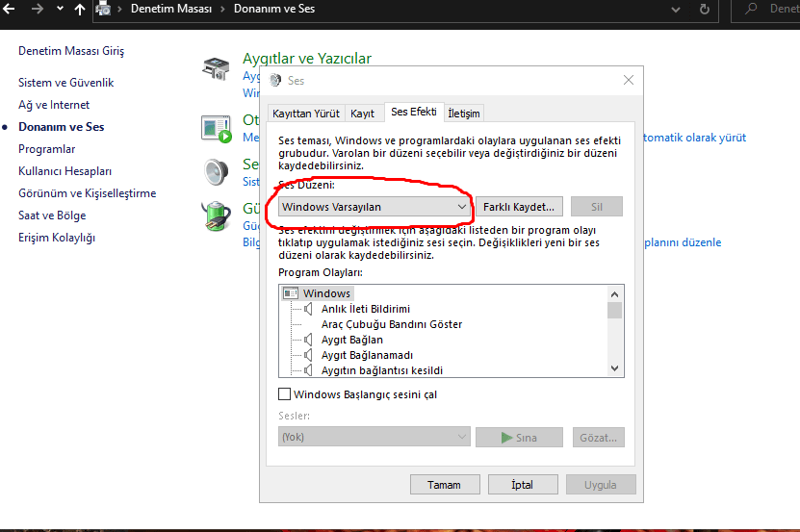The image size is (800, 532).
Task: Click the 'planını düzenle' link behind dialog
Action: [683, 242]
